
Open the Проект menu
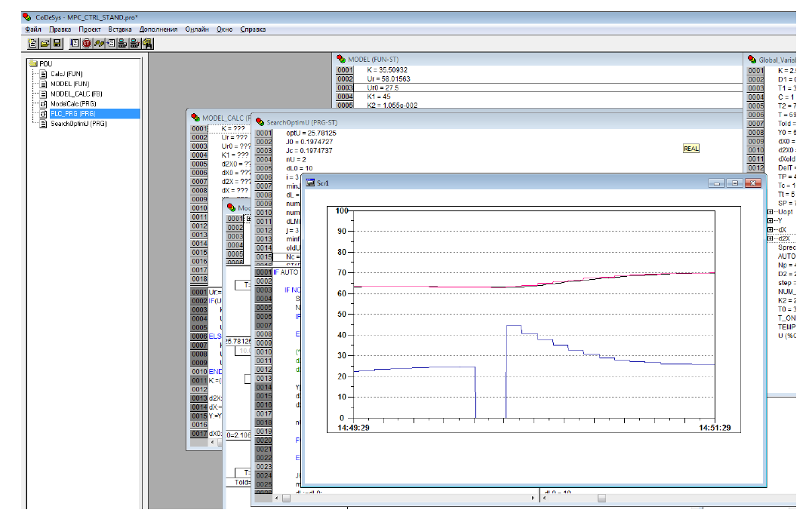(x=90, y=29)
